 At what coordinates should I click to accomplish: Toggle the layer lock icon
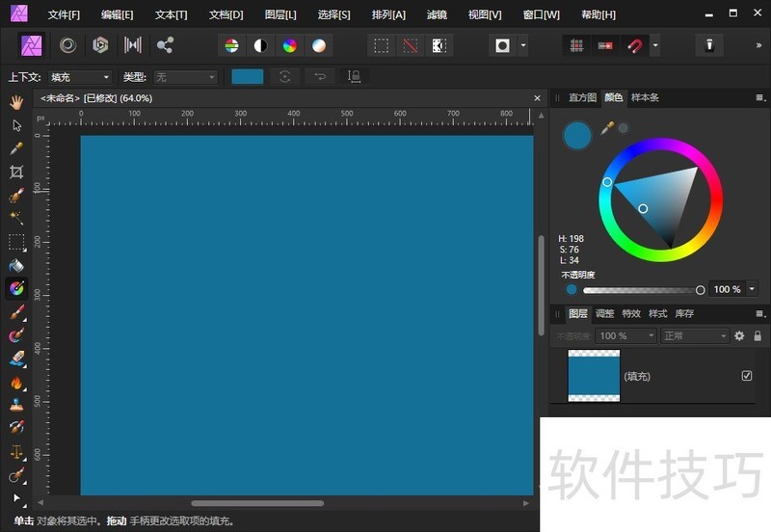pyautogui.click(x=758, y=335)
